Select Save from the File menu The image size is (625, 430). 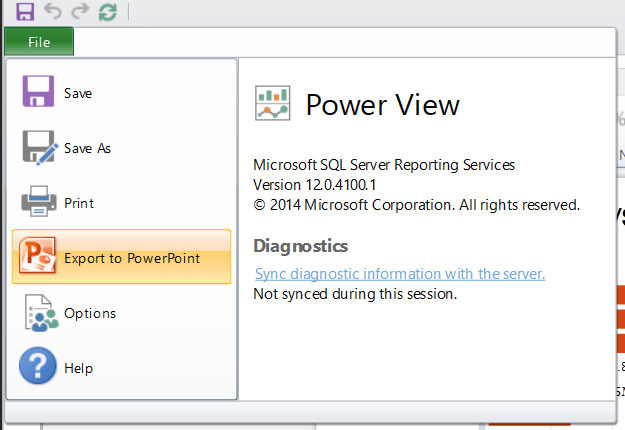(x=78, y=93)
